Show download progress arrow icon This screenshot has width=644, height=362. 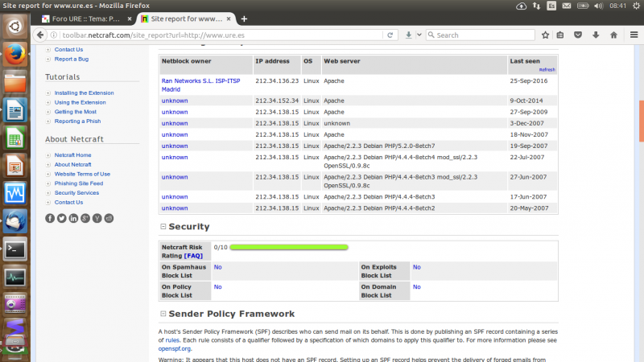(x=596, y=35)
